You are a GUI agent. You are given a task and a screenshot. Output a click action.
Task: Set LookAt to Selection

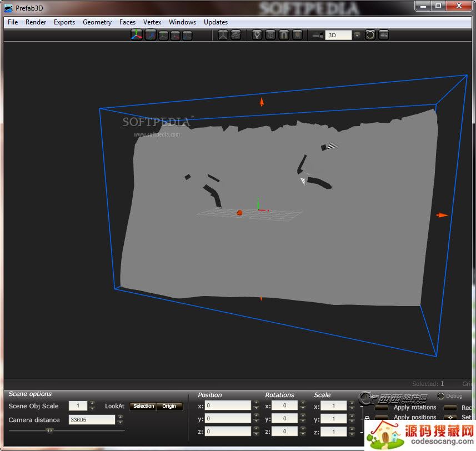pos(143,406)
